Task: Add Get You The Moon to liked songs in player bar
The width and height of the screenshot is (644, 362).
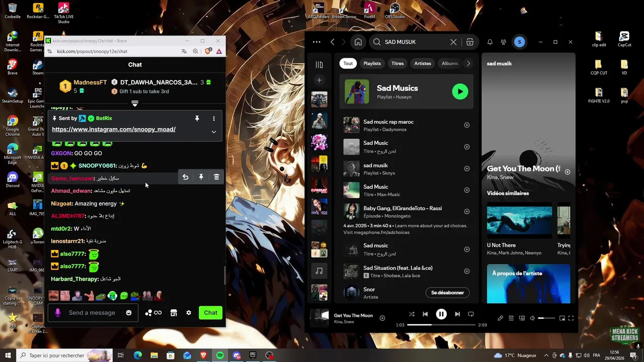Action: point(382,318)
